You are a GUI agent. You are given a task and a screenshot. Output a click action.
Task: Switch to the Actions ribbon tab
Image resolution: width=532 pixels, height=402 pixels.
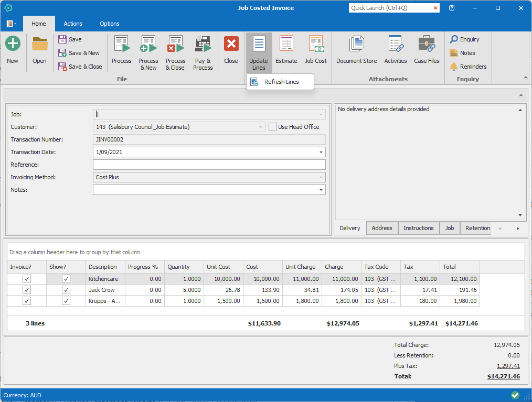(x=73, y=24)
